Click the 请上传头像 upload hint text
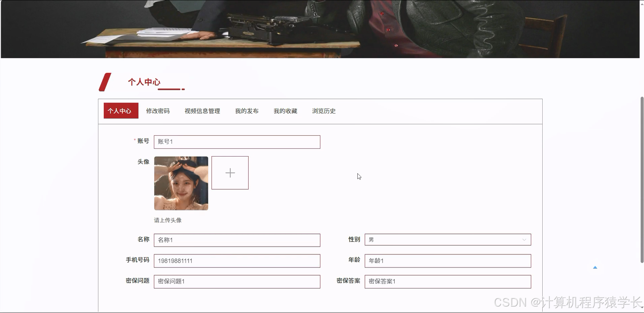 point(167,220)
